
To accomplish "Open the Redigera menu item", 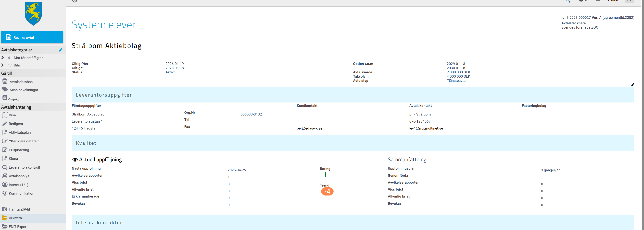I will [x=16, y=124].
